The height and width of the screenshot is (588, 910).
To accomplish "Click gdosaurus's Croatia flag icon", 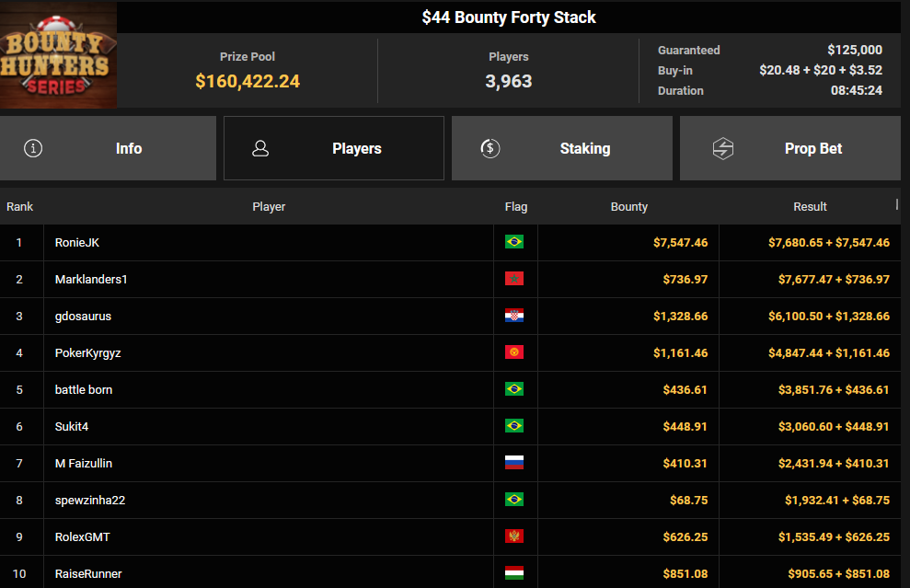I will click(x=514, y=316).
